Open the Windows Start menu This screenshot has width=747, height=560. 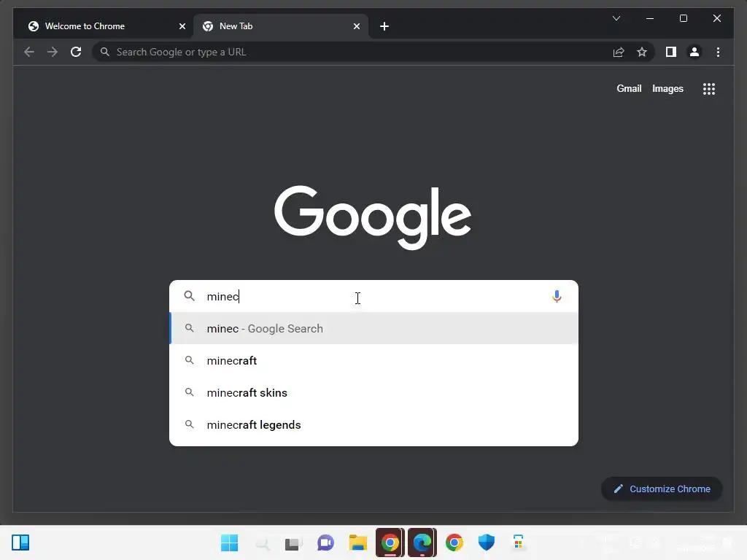(229, 542)
